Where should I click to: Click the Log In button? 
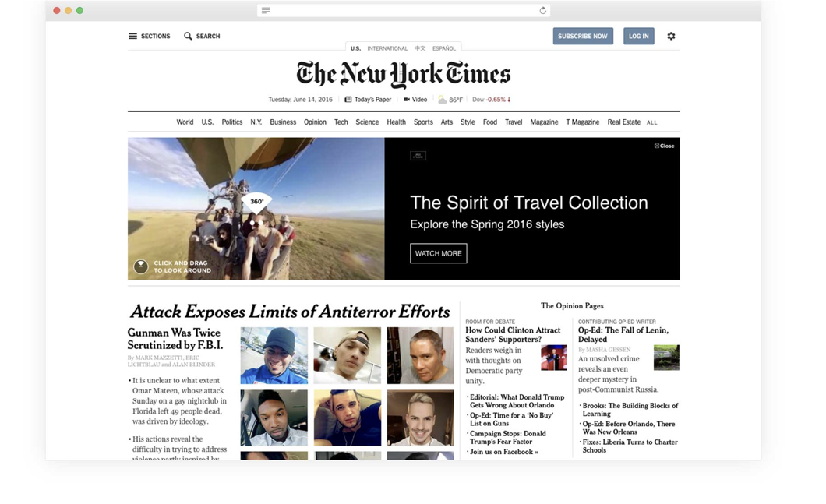click(638, 37)
